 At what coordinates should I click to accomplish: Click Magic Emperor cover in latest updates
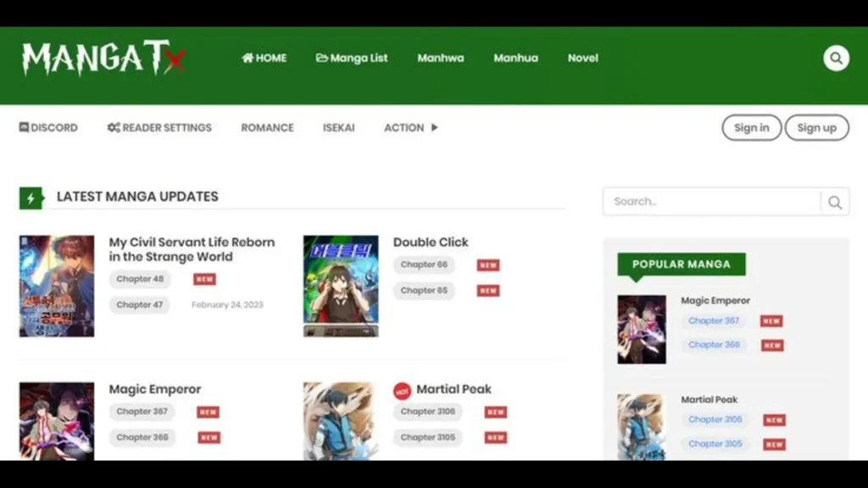click(x=57, y=421)
